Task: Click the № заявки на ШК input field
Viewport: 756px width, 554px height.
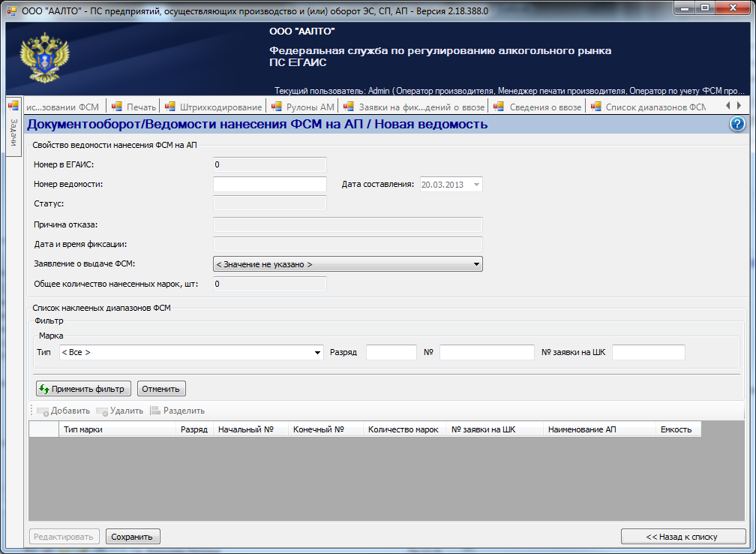Action: pos(649,352)
